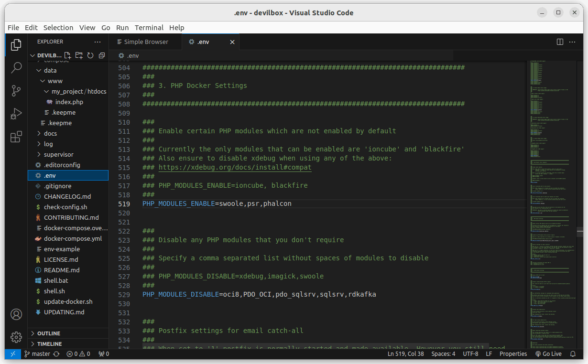Expand the docs folder

pyautogui.click(x=50, y=133)
